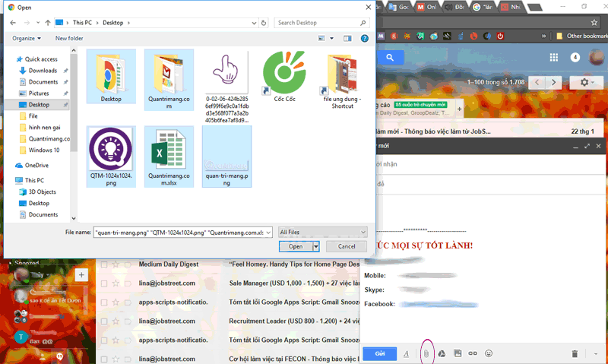Add a new inbox tab with plus icon
The image size is (608, 364).
click(x=460, y=109)
